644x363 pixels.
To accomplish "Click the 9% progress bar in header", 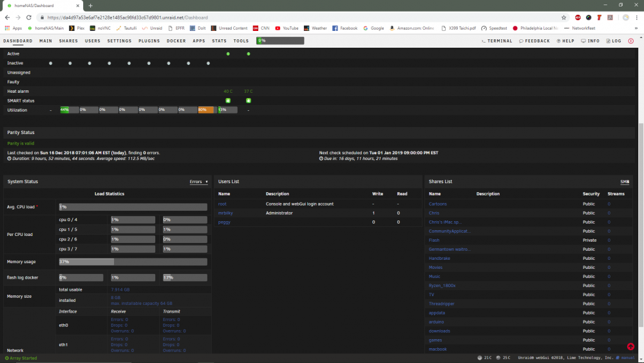I will (280, 41).
